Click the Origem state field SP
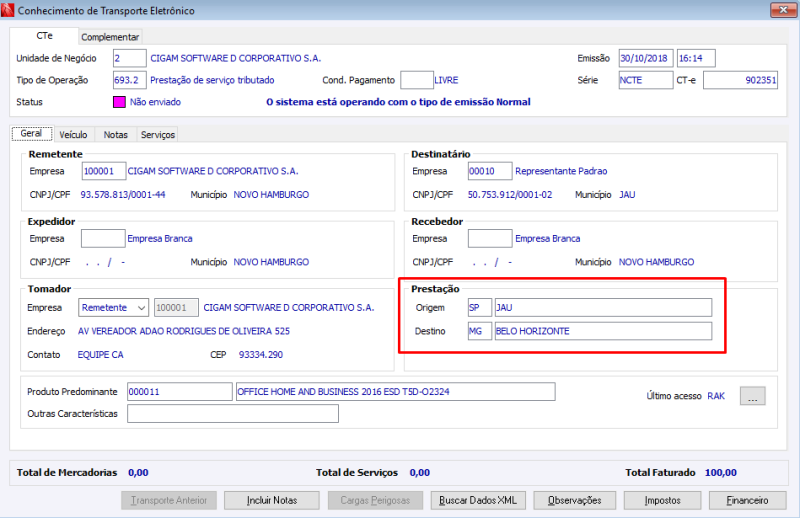This screenshot has height=518, width=800. (x=480, y=308)
